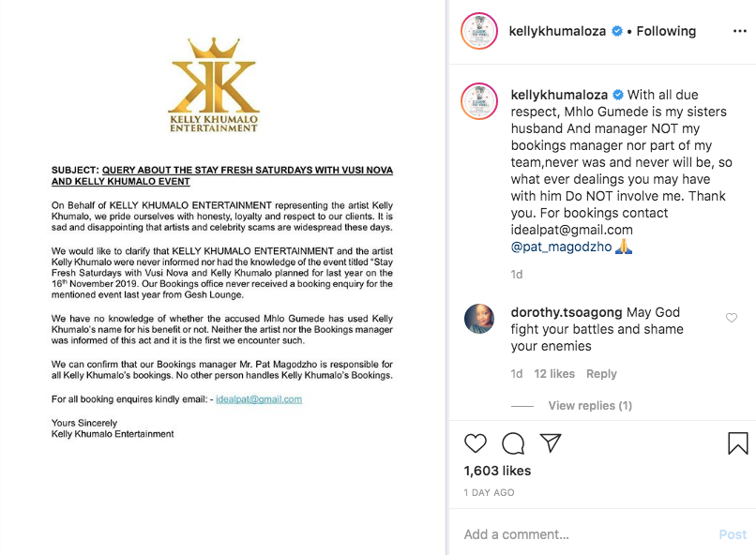
Task: Expand View replies (1)
Action: click(590, 405)
